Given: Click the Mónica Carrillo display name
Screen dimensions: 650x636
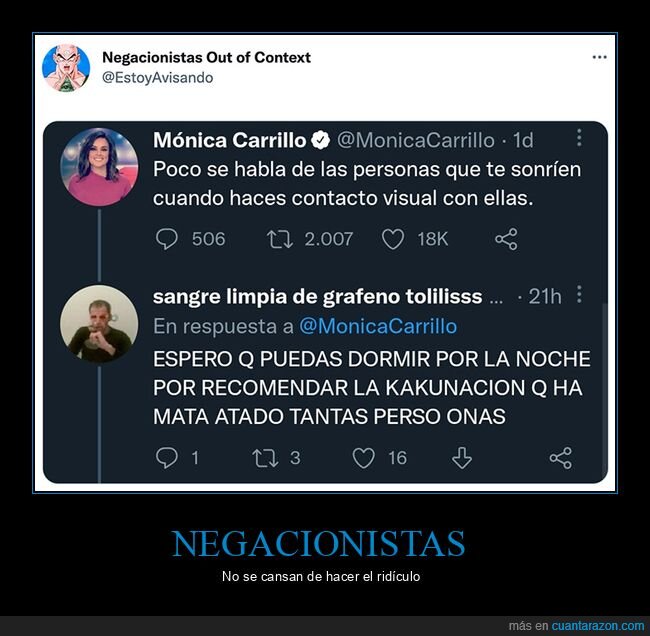Looking at the screenshot, I should pyautogui.click(x=230, y=140).
